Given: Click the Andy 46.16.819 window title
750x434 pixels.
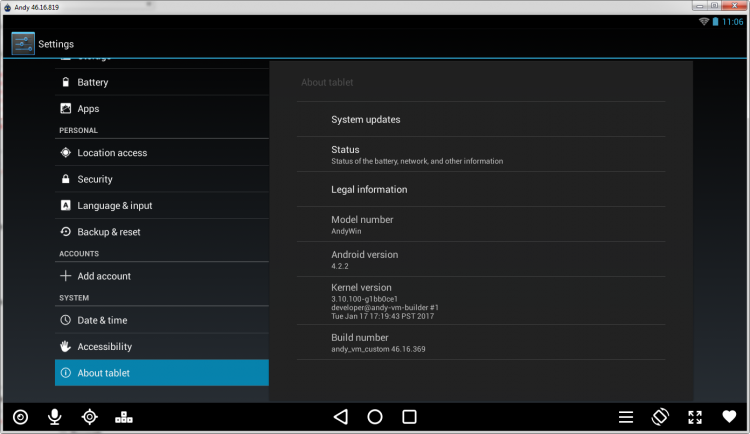Looking at the screenshot, I should coord(37,7).
